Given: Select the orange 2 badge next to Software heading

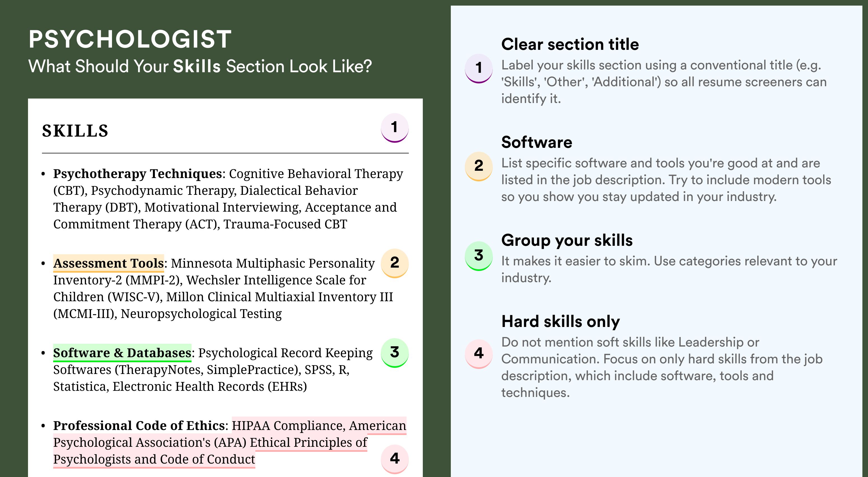Looking at the screenshot, I should coord(479,166).
